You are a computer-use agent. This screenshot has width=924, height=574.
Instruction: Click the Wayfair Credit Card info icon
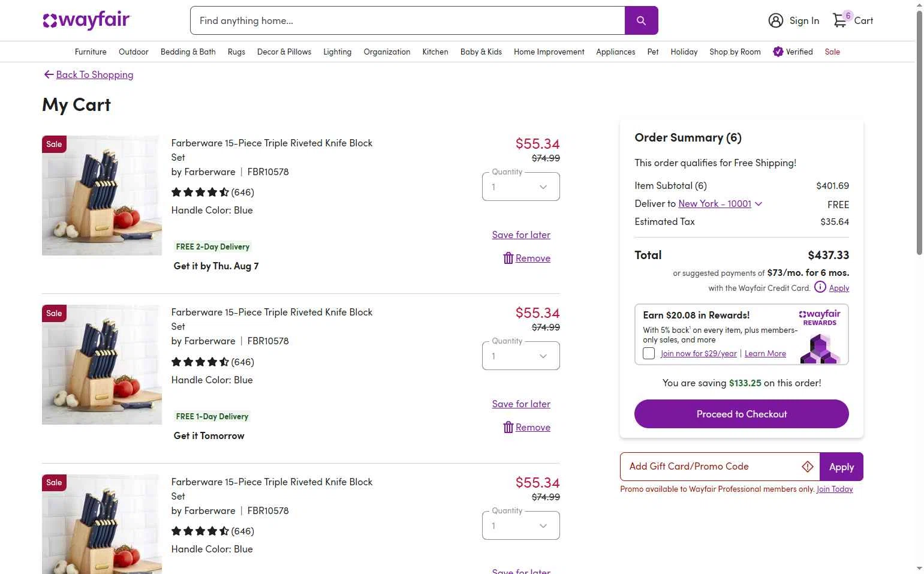tap(820, 287)
